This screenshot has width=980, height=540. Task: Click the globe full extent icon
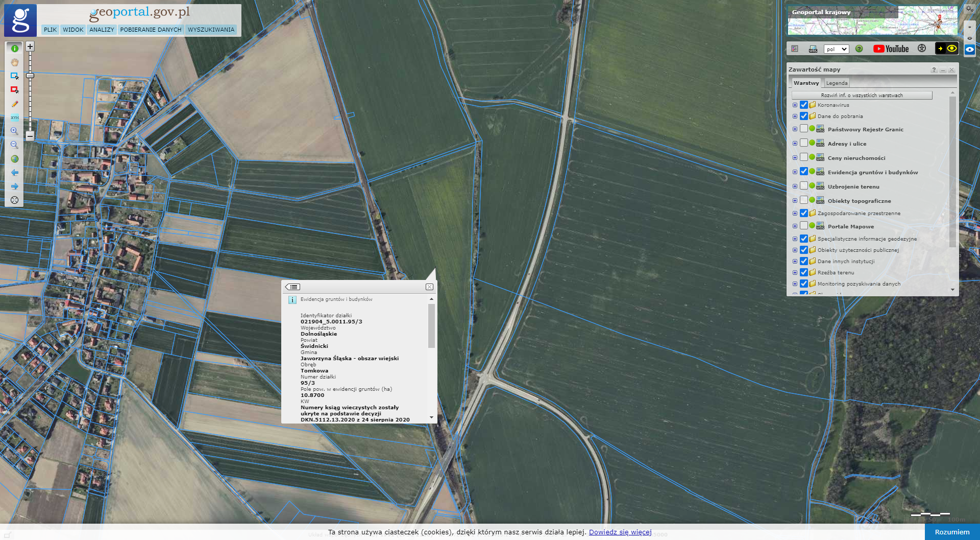pyautogui.click(x=14, y=159)
